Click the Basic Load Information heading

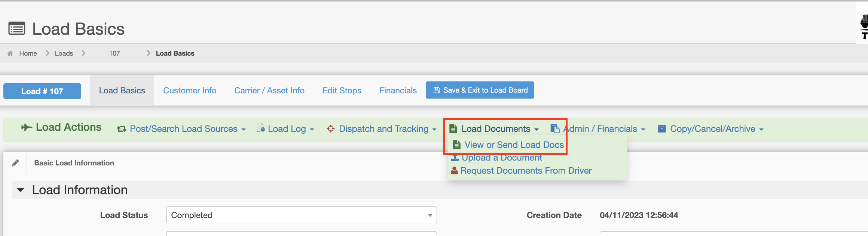74,163
